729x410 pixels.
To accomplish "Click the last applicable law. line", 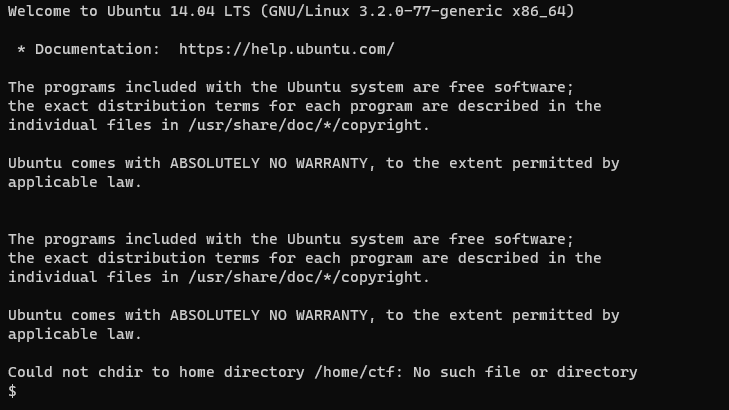I will (x=75, y=334).
